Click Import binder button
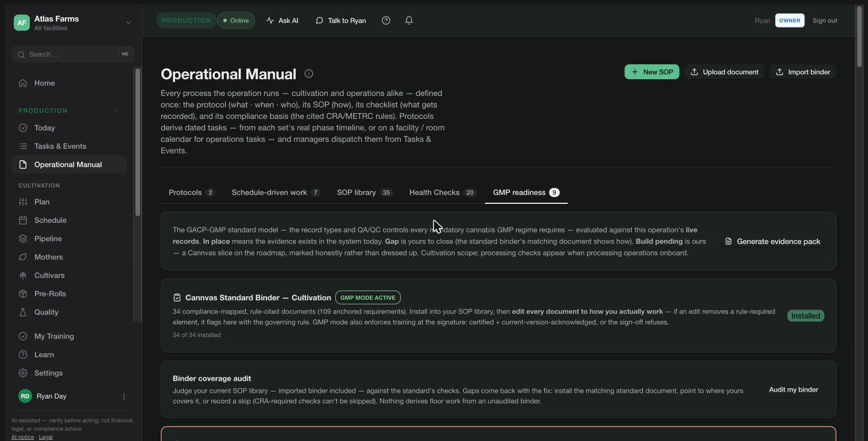 (x=803, y=72)
